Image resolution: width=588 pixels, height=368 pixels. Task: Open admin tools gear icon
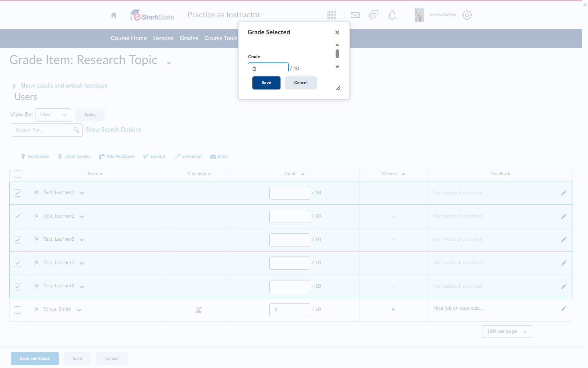tap(467, 15)
